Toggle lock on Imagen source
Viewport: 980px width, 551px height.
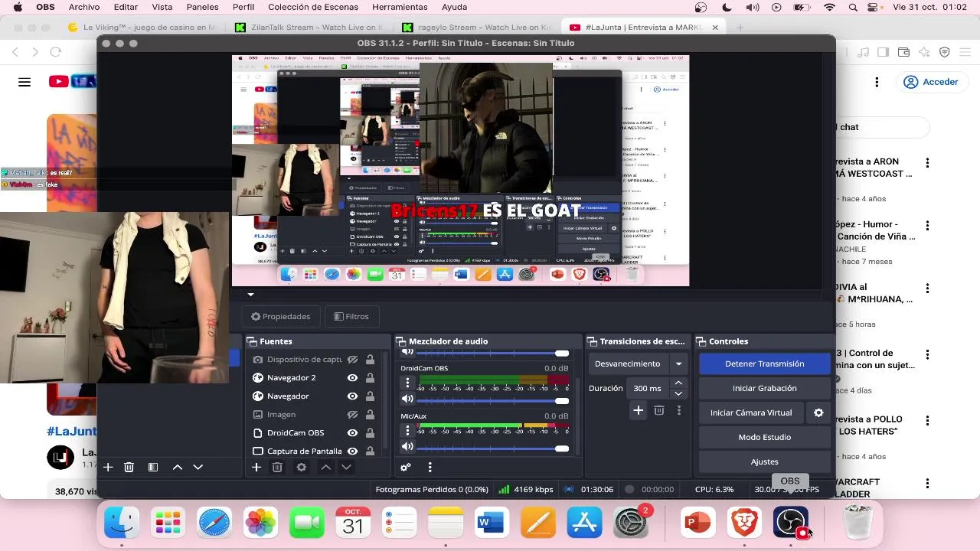(x=370, y=415)
